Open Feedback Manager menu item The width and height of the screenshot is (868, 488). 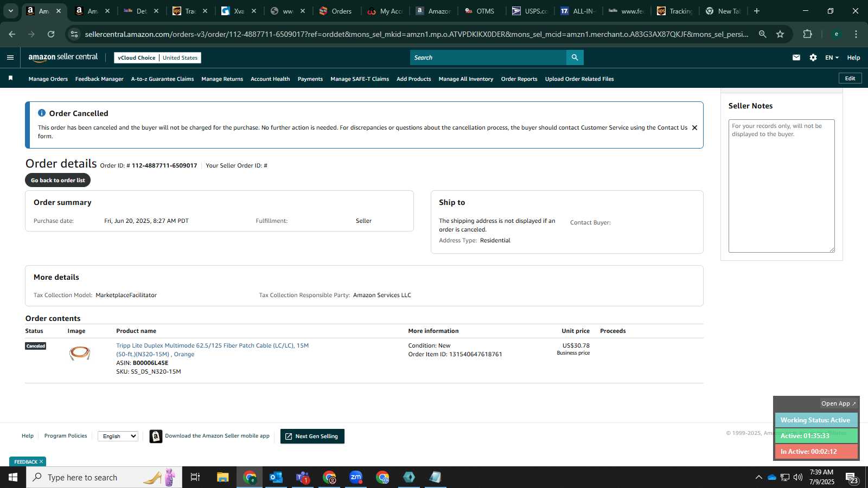[x=99, y=79]
